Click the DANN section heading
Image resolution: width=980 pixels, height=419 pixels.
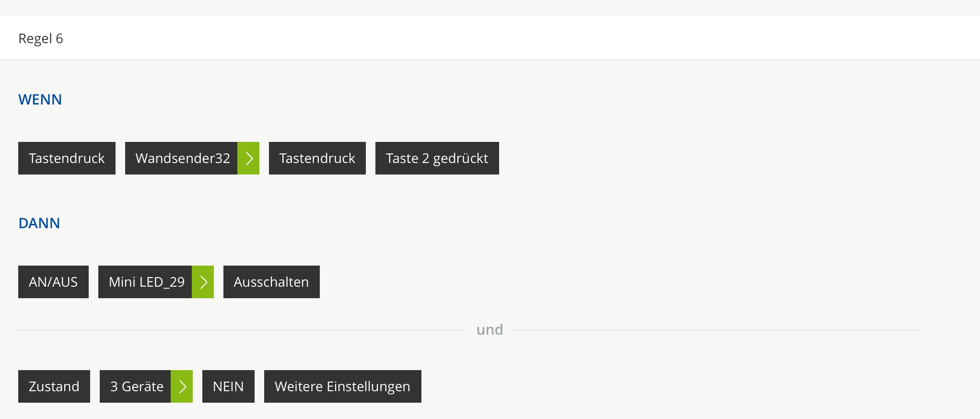39,223
